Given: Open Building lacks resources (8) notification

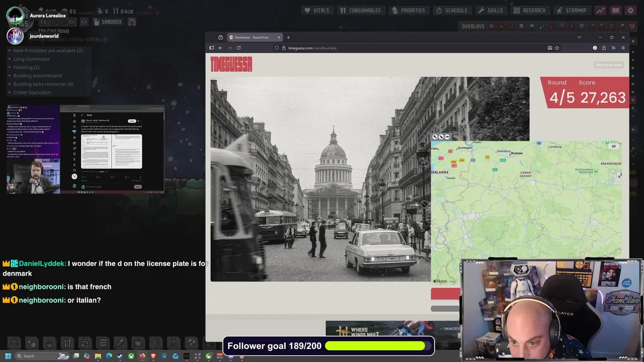Looking at the screenshot, I should click(43, 84).
